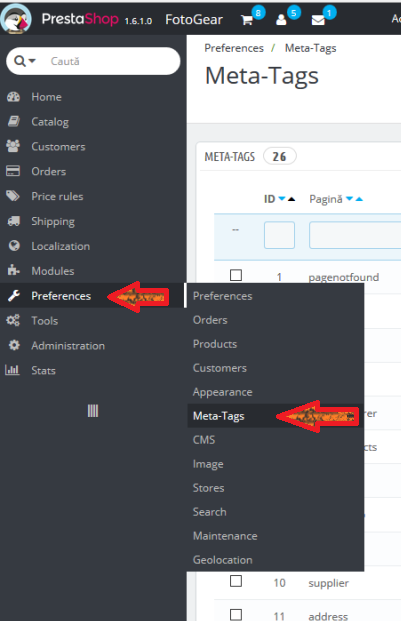Image resolution: width=401 pixels, height=621 pixels.
Task: Click the Shipping truck icon
Action: 13,221
